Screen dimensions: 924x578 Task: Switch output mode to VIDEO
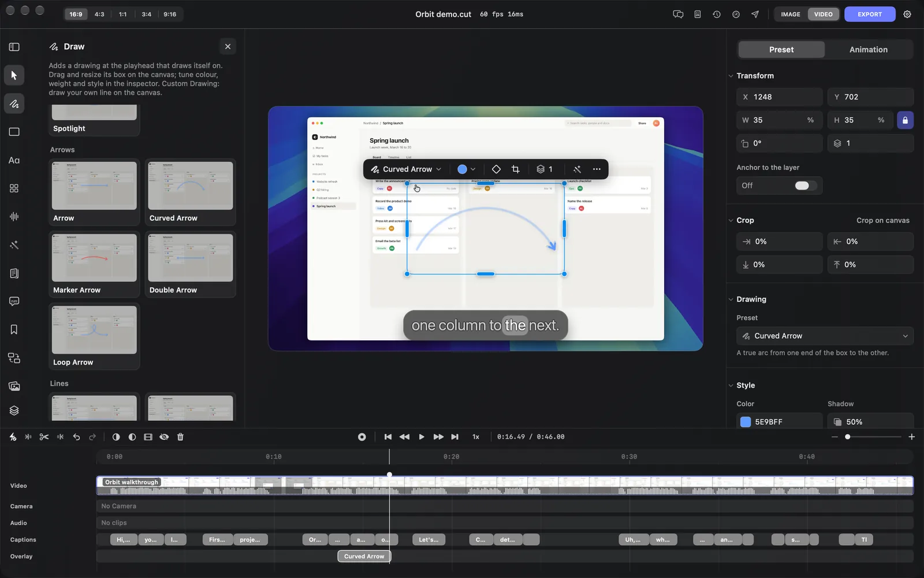tap(824, 14)
